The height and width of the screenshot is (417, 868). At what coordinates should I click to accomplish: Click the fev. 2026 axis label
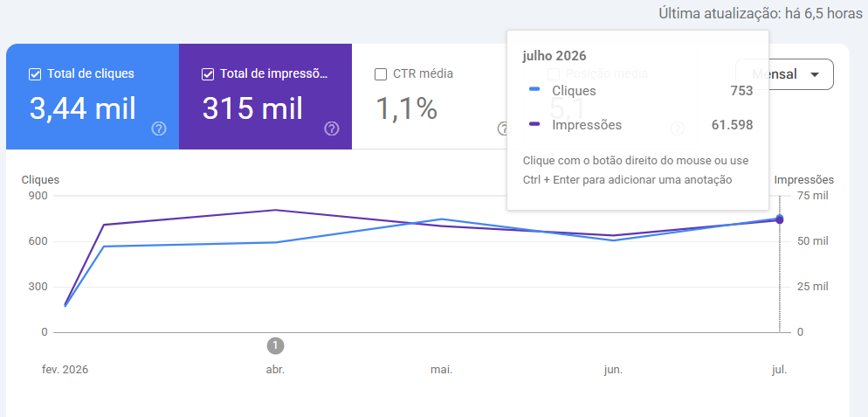(65, 370)
